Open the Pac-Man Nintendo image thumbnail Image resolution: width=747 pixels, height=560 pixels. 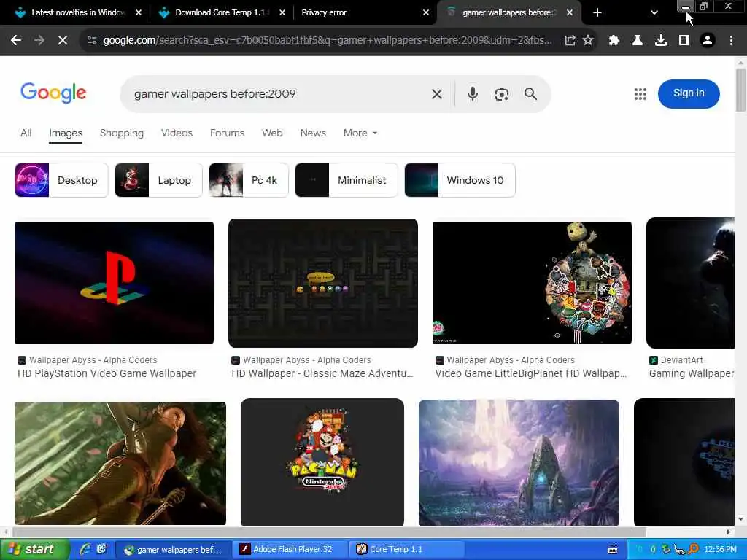pos(322,462)
